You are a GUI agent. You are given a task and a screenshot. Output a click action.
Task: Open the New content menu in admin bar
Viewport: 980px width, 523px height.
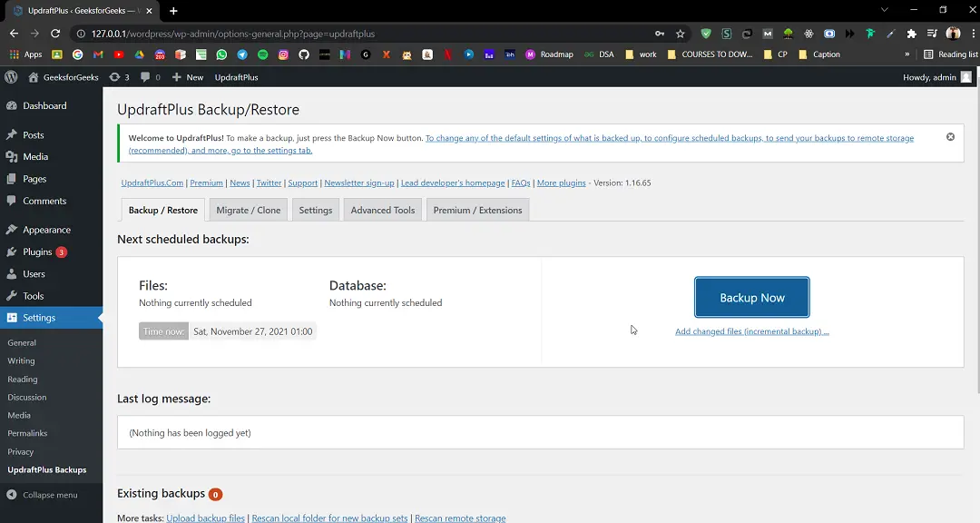click(x=188, y=77)
